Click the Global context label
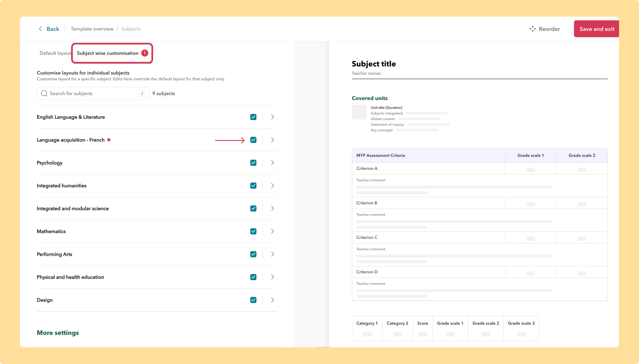Viewport: 639px width, 364px height. click(383, 119)
